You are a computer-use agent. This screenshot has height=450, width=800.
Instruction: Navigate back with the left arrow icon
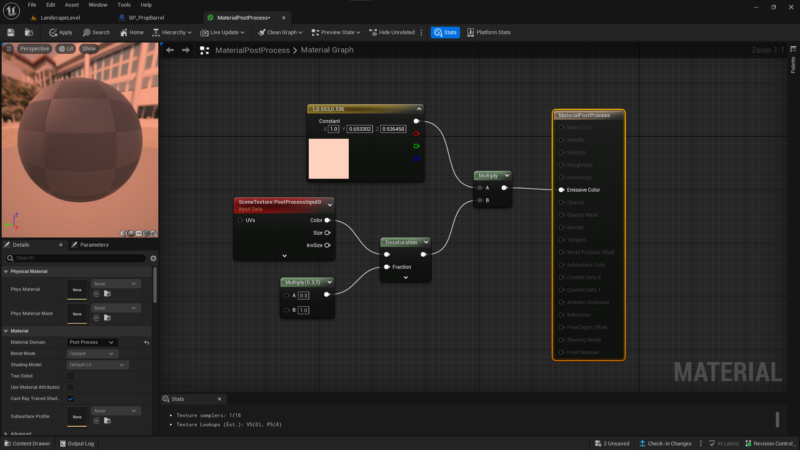click(170, 50)
